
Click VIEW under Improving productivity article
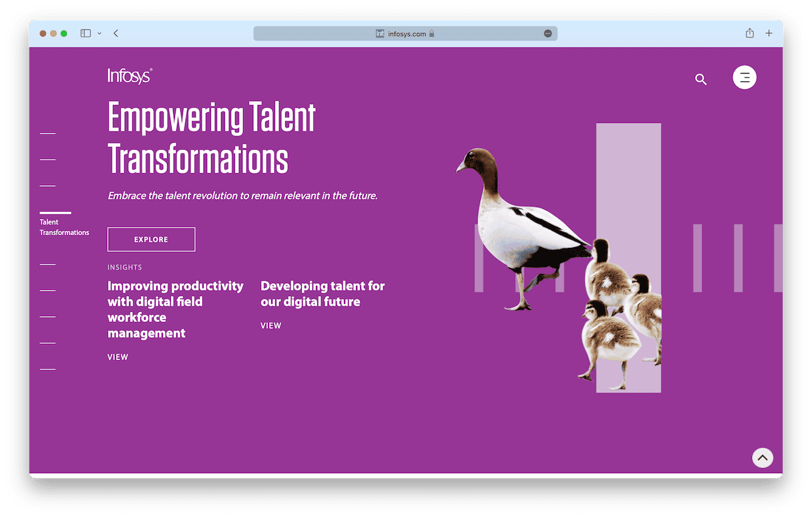point(118,357)
